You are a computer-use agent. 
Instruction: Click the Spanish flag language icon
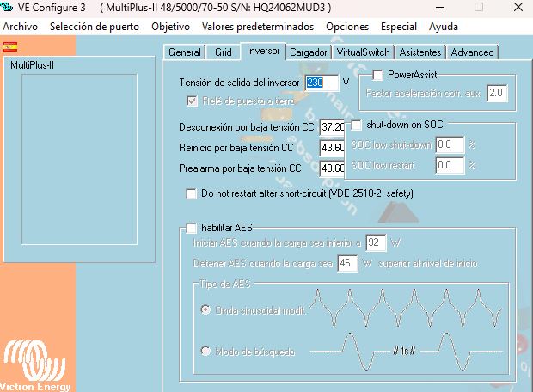tap(10, 46)
